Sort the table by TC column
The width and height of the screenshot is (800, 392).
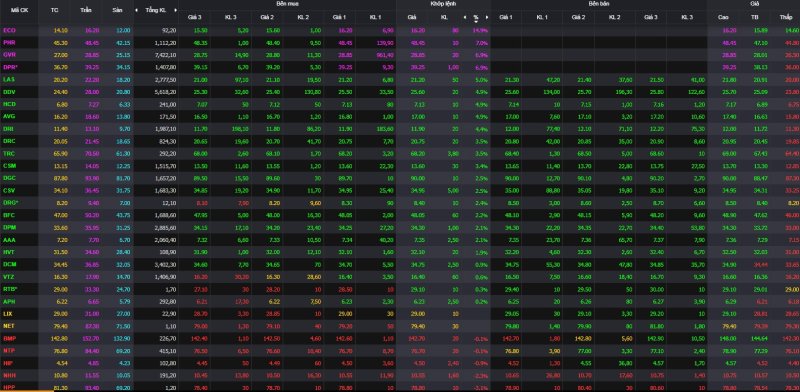point(55,10)
